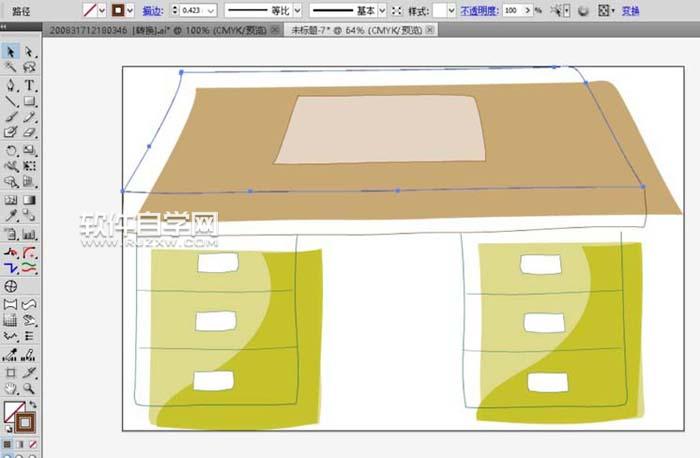The image size is (700, 458).
Task: Activate the brown Stroke box in toolbox
Action: click(25, 422)
